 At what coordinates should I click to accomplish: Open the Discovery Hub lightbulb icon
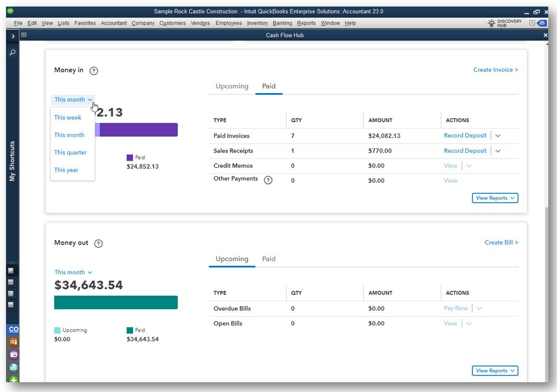(491, 22)
